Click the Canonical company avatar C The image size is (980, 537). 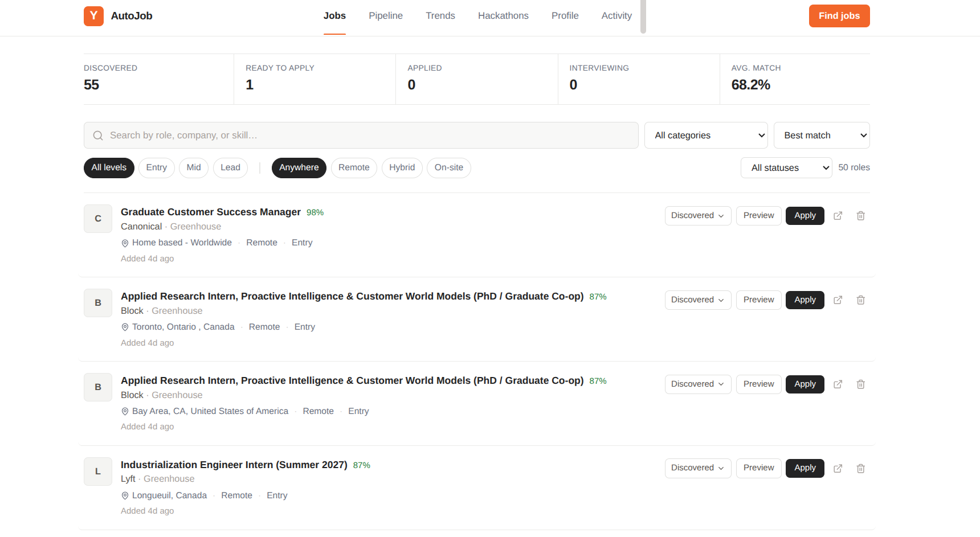98,219
